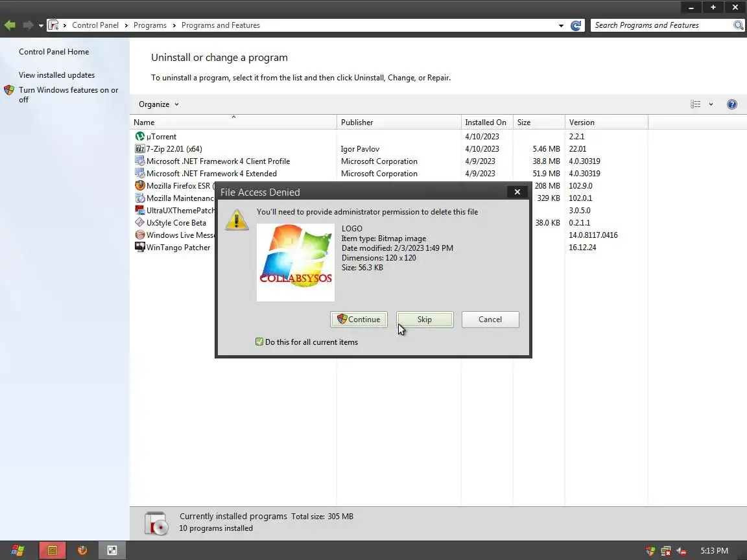Click the 5:13 PM clock

pos(714,550)
